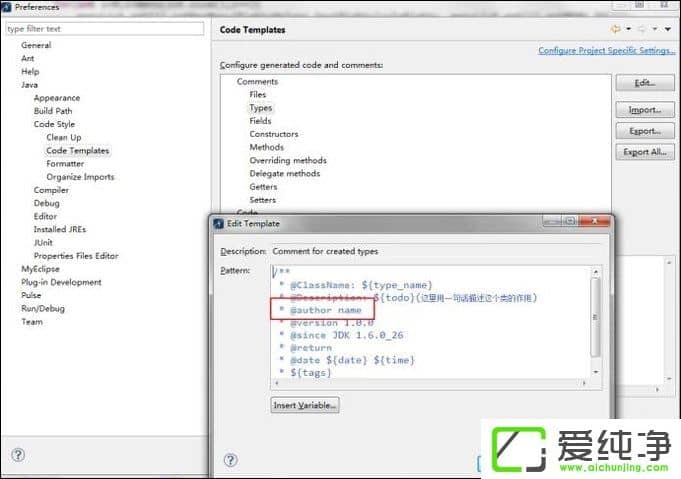Select MyEclipse preferences category

pos(40,269)
